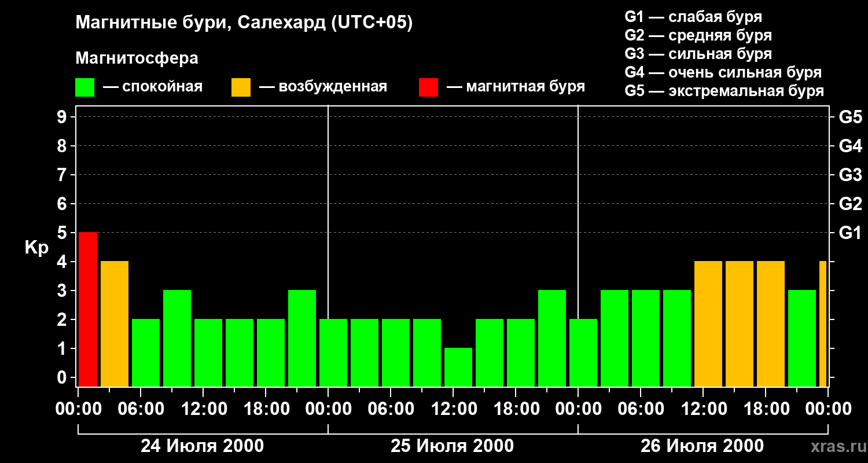
Task: Click the '12:00' time label for 24 July
Action: tap(203, 409)
